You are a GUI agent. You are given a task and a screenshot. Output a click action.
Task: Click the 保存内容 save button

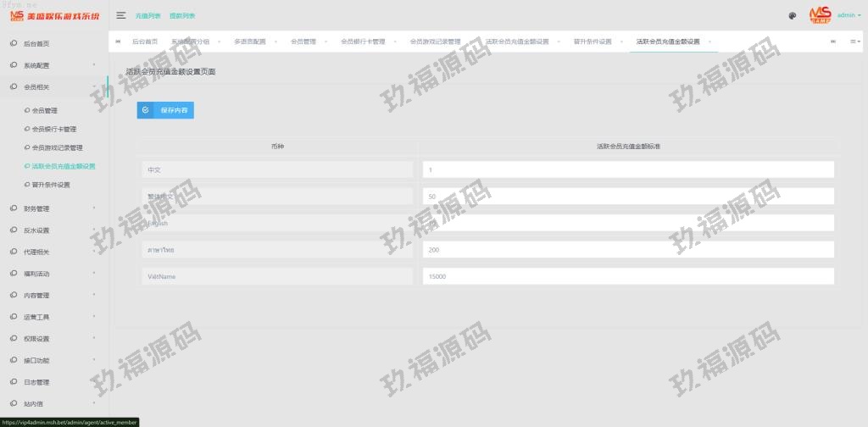pyautogui.click(x=165, y=110)
